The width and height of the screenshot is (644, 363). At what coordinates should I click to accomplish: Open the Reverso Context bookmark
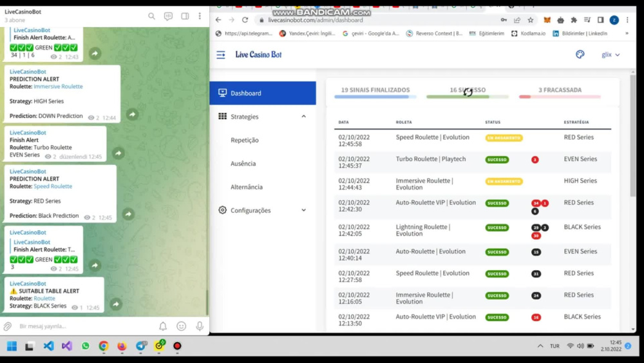[x=434, y=34]
